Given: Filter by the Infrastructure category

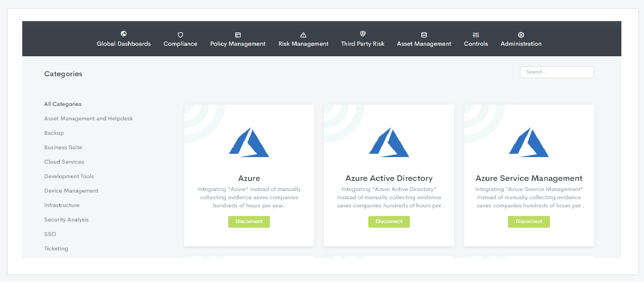Looking at the screenshot, I should click(x=62, y=205).
